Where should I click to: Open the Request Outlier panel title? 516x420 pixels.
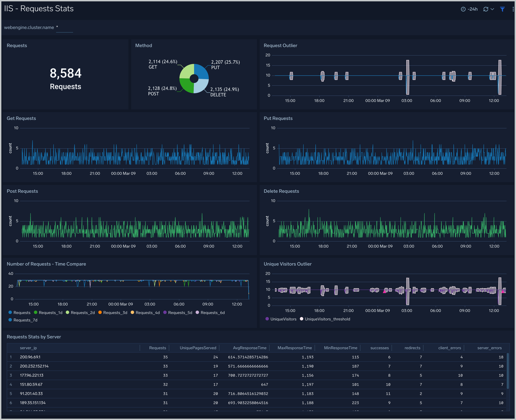[280, 46]
